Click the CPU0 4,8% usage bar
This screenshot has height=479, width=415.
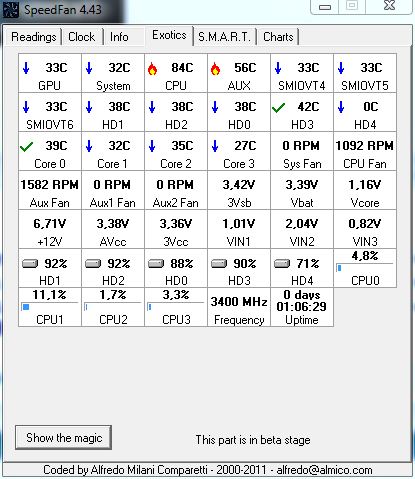[365, 268]
